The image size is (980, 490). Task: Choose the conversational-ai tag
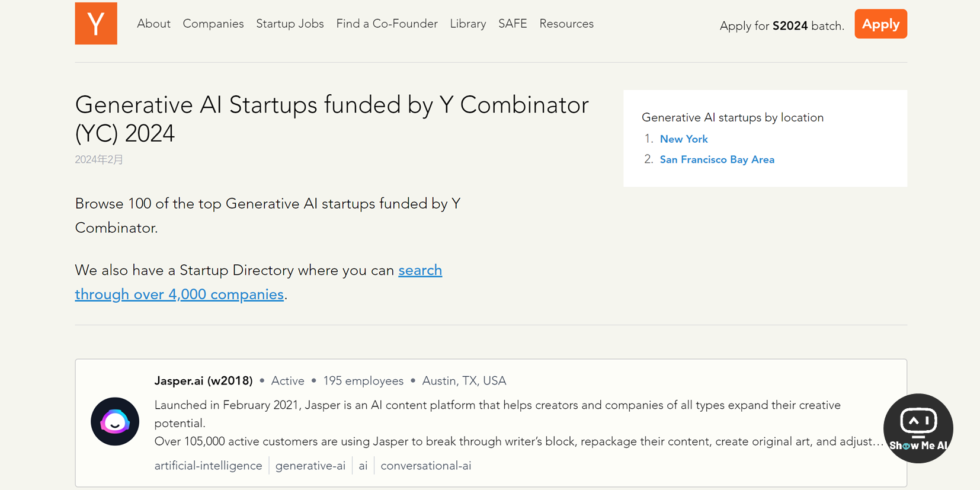pyautogui.click(x=426, y=466)
